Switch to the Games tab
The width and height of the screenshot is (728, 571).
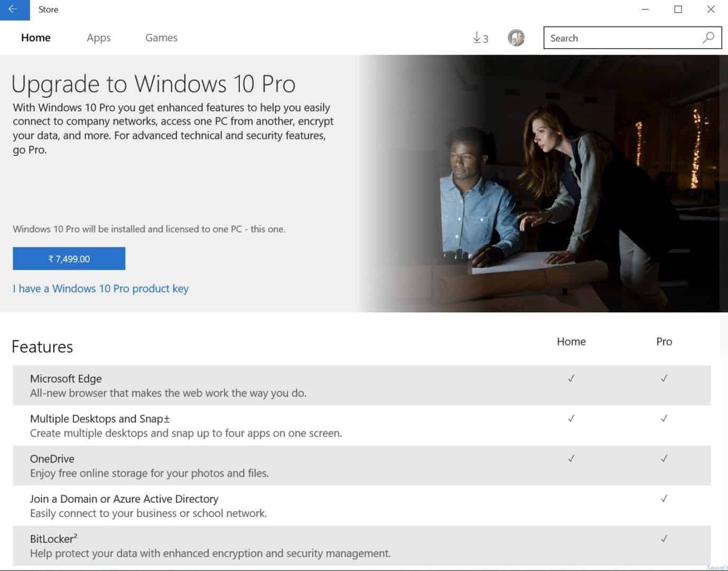coord(161,38)
